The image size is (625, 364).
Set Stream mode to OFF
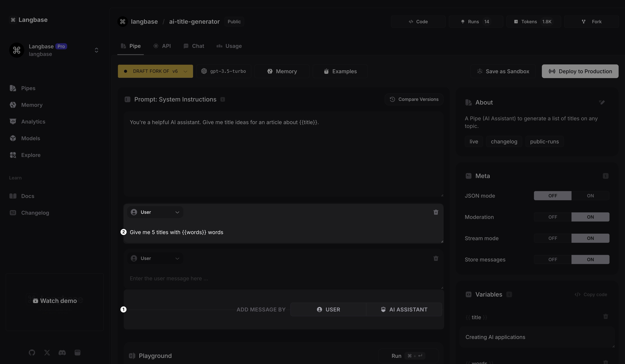[553, 238]
